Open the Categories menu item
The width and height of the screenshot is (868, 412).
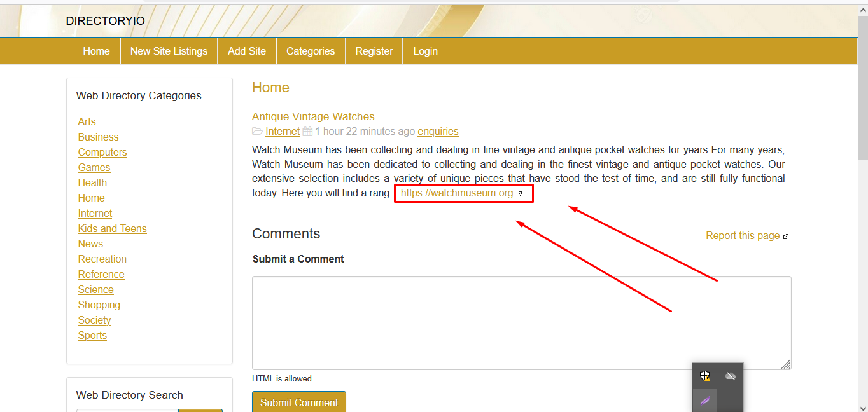click(x=311, y=52)
